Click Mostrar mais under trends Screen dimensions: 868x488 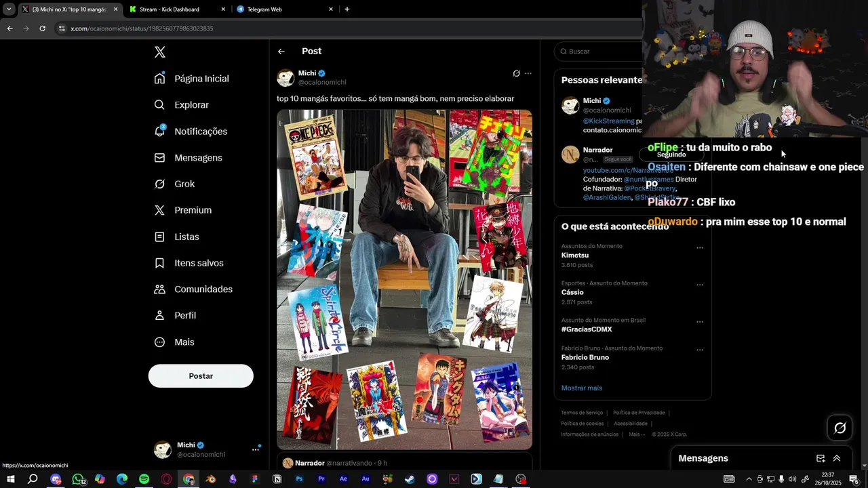tap(581, 388)
